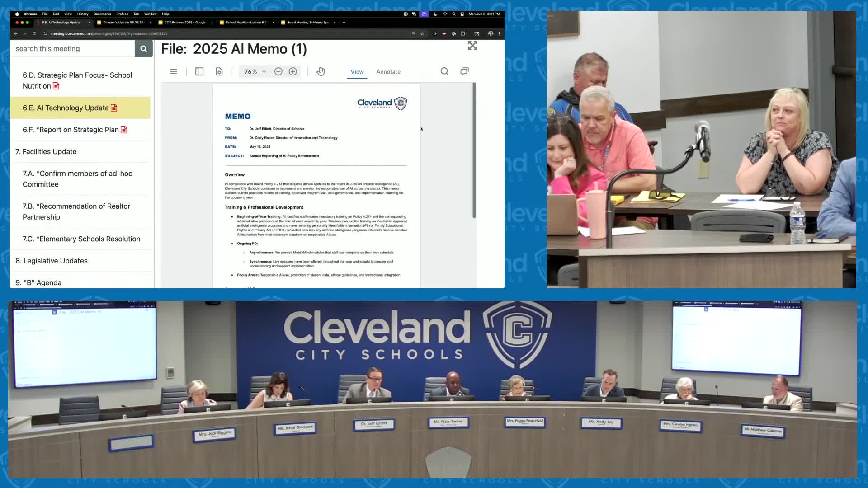The image size is (868, 488).
Task: Click the browser back arrow
Action: 16,33
